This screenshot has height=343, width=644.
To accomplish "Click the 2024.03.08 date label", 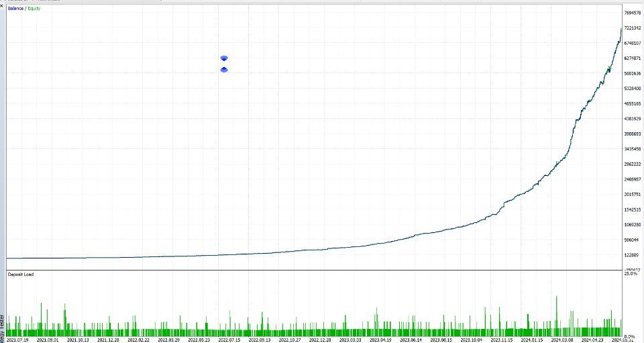I will 562,340.
